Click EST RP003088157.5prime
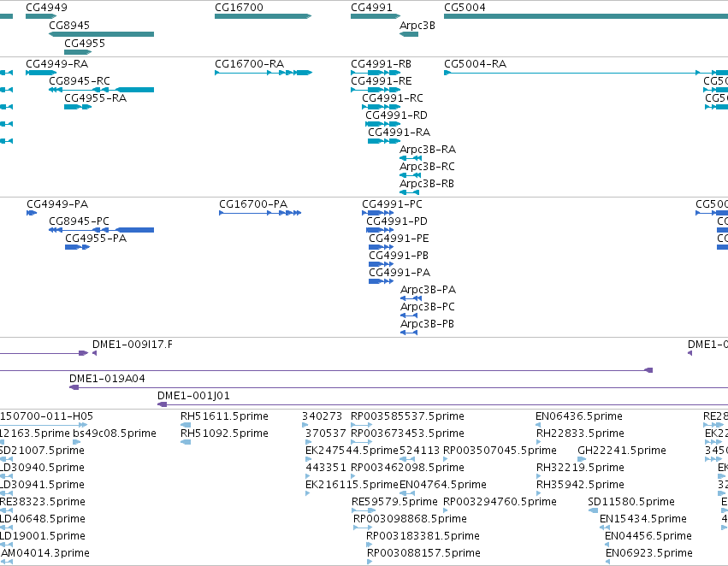 [424, 553]
